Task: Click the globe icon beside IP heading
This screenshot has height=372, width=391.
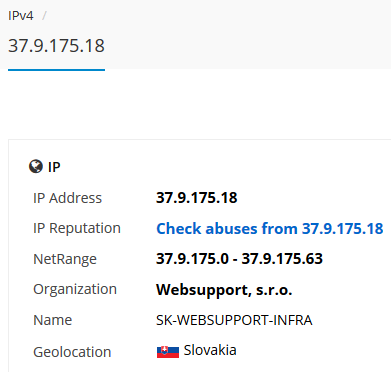Action: click(36, 166)
